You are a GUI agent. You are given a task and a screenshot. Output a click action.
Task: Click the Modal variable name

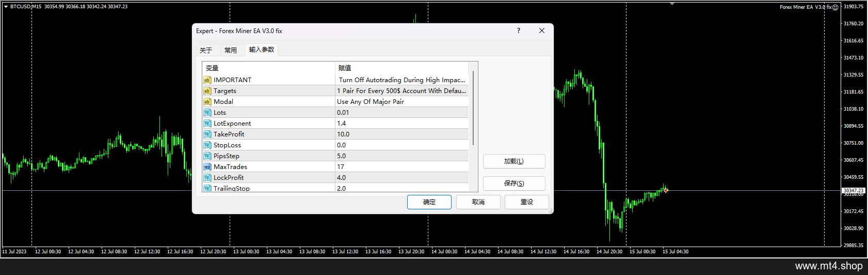[x=223, y=102]
